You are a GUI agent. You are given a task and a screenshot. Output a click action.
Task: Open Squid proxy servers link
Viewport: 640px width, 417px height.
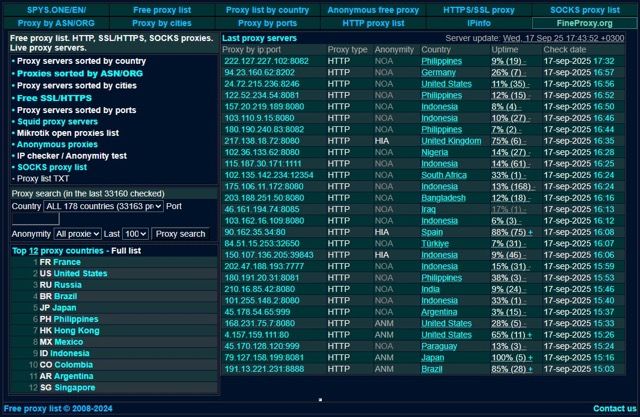[56, 121]
